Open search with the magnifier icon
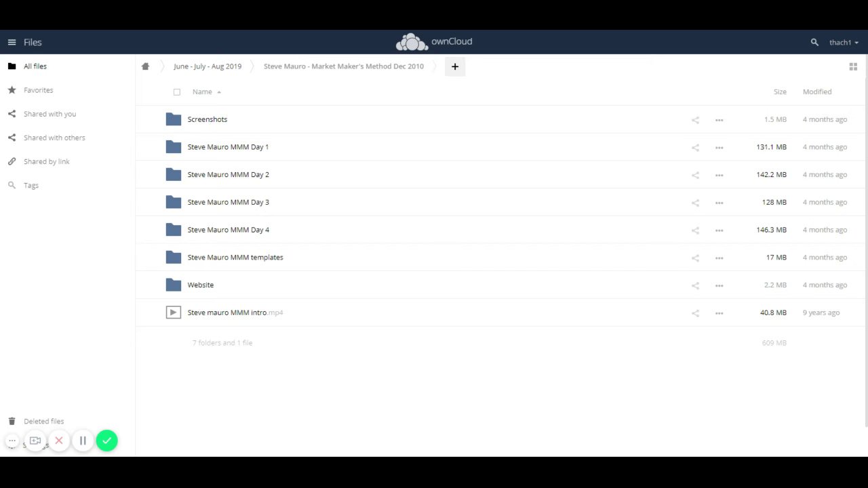This screenshot has height=488, width=868. [x=814, y=42]
